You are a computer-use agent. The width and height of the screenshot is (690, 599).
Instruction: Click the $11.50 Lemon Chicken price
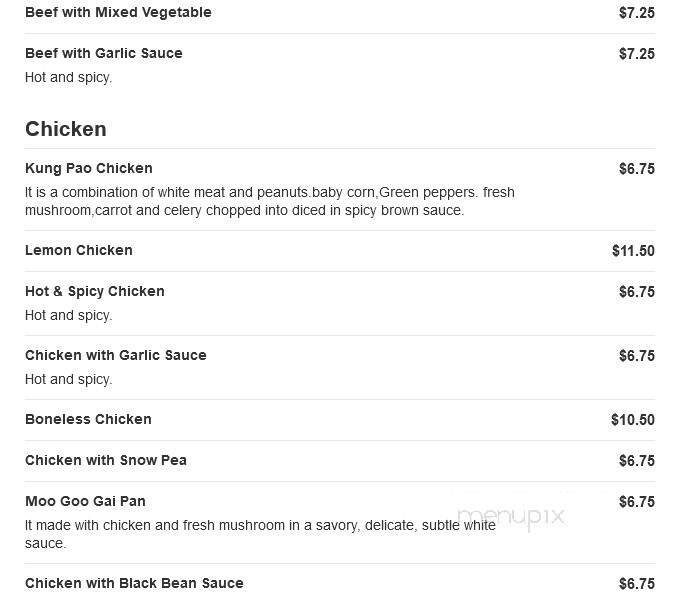[x=633, y=250]
